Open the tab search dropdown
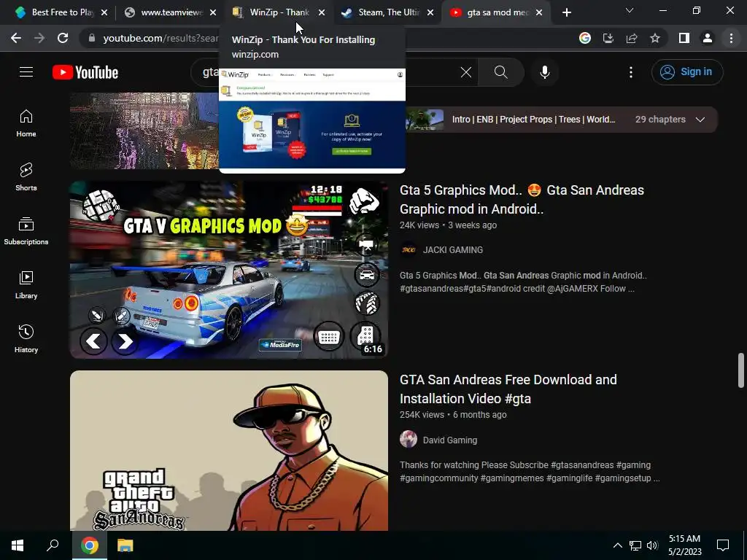The width and height of the screenshot is (747, 560). point(630,10)
